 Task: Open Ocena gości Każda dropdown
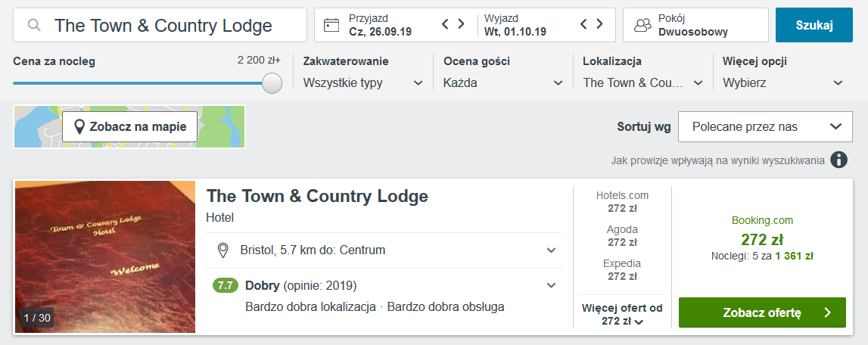(x=502, y=83)
